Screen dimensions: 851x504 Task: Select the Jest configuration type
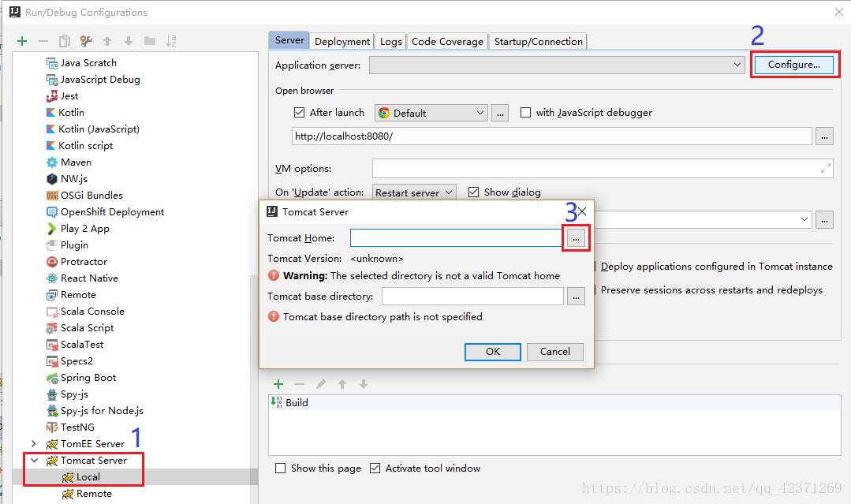tap(62, 96)
